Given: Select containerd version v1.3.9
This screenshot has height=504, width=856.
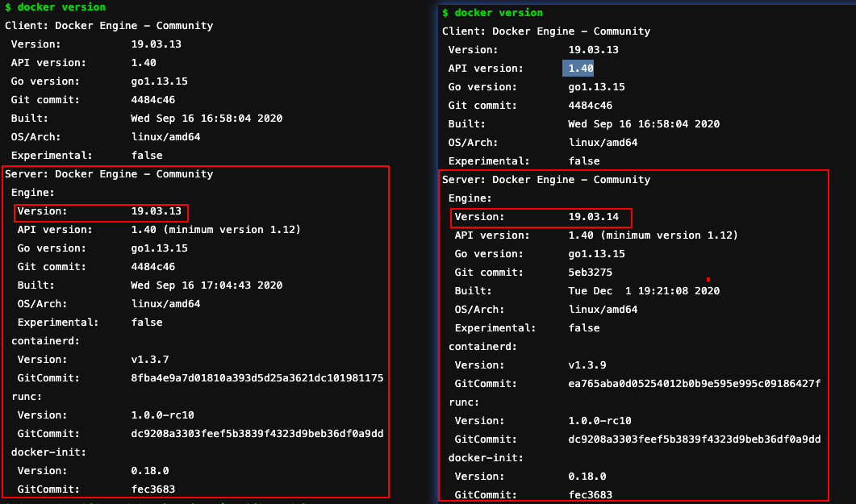Looking at the screenshot, I should click(587, 365).
